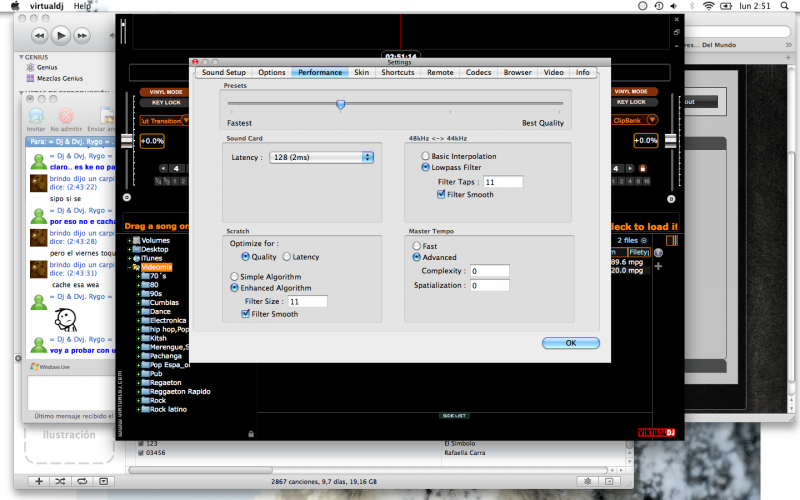The image size is (800, 500).
Task: Click the Invitar icon in chat window
Action: pos(36,116)
